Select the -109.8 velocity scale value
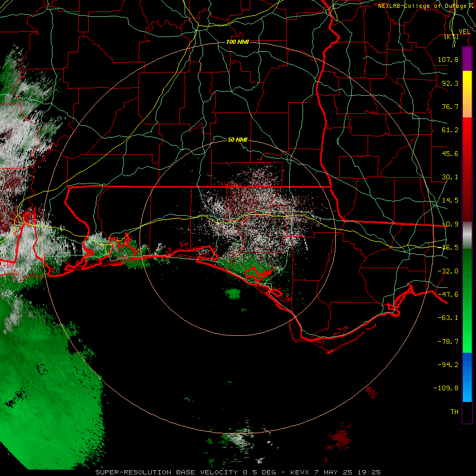The height and width of the screenshot is (476, 476). coord(446,388)
